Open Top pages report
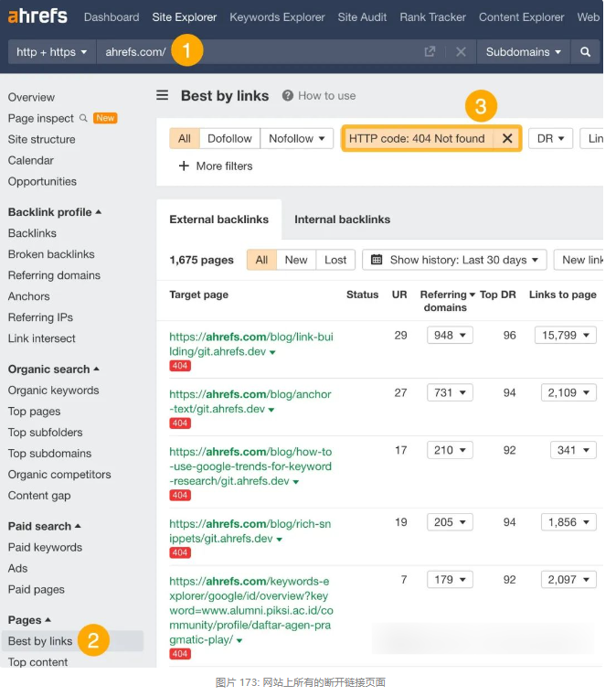 [34, 412]
